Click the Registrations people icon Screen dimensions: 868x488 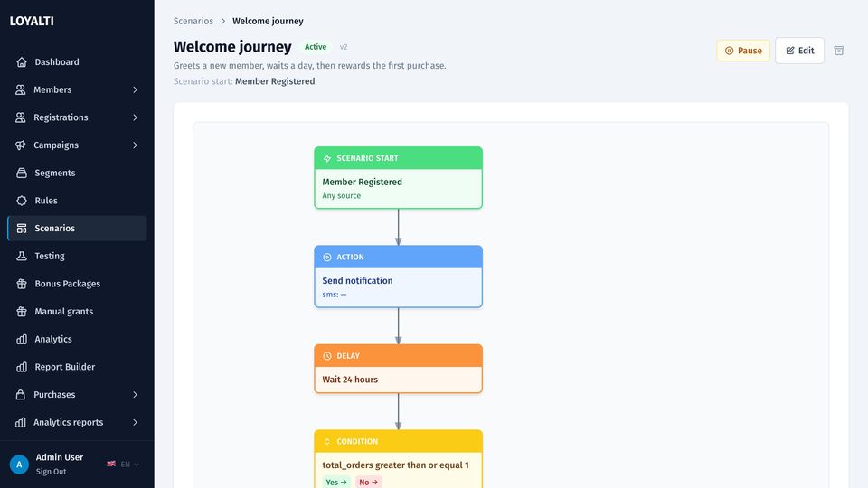[21, 117]
